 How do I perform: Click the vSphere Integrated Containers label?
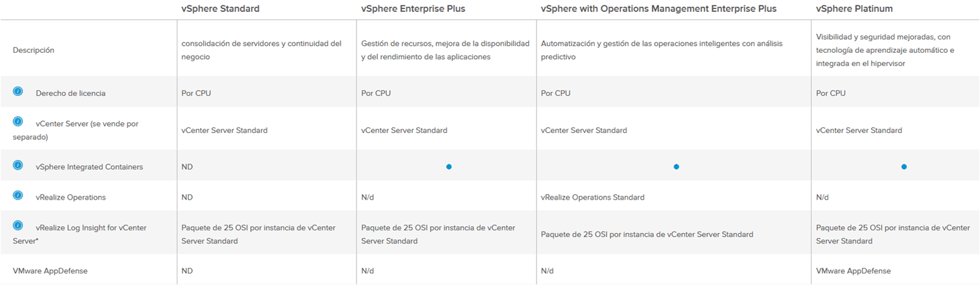[89, 167]
